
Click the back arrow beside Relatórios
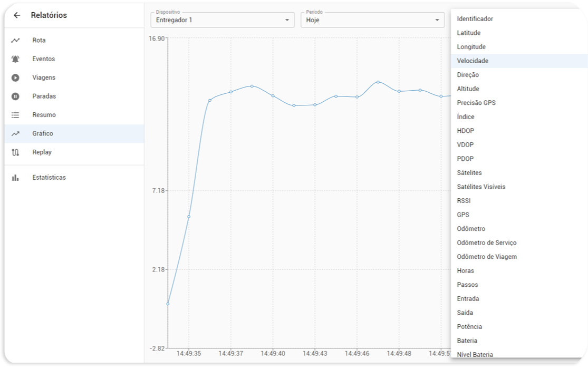tap(17, 15)
